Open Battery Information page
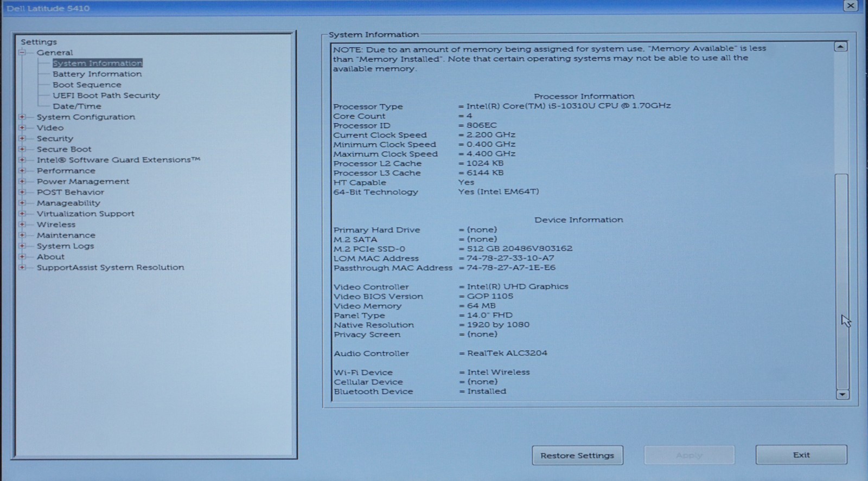 point(97,74)
